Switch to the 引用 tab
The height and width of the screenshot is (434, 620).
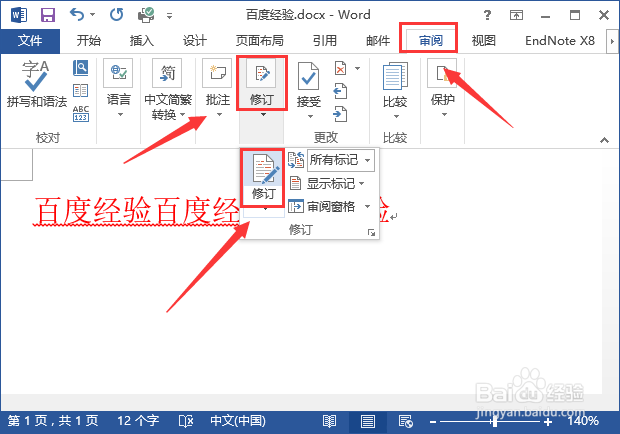click(325, 41)
